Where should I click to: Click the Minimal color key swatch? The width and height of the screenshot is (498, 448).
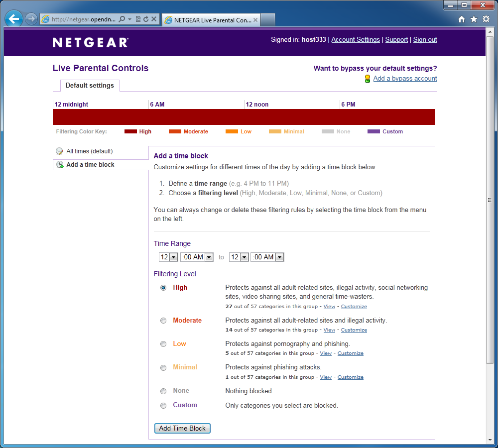[x=275, y=131]
